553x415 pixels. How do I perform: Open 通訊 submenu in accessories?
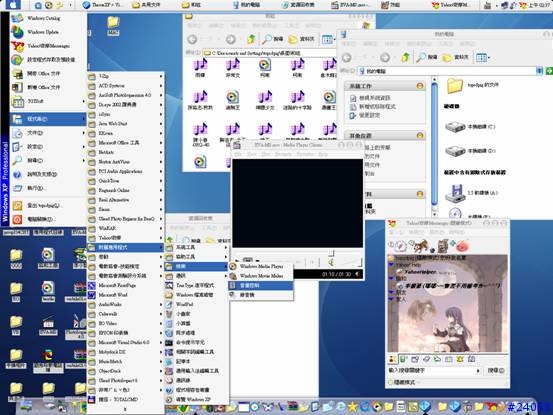[196, 275]
